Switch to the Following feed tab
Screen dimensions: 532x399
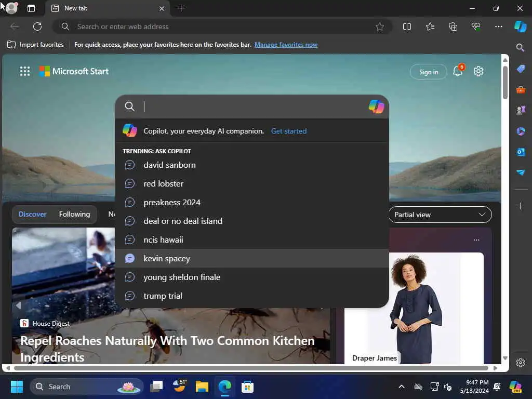click(74, 214)
